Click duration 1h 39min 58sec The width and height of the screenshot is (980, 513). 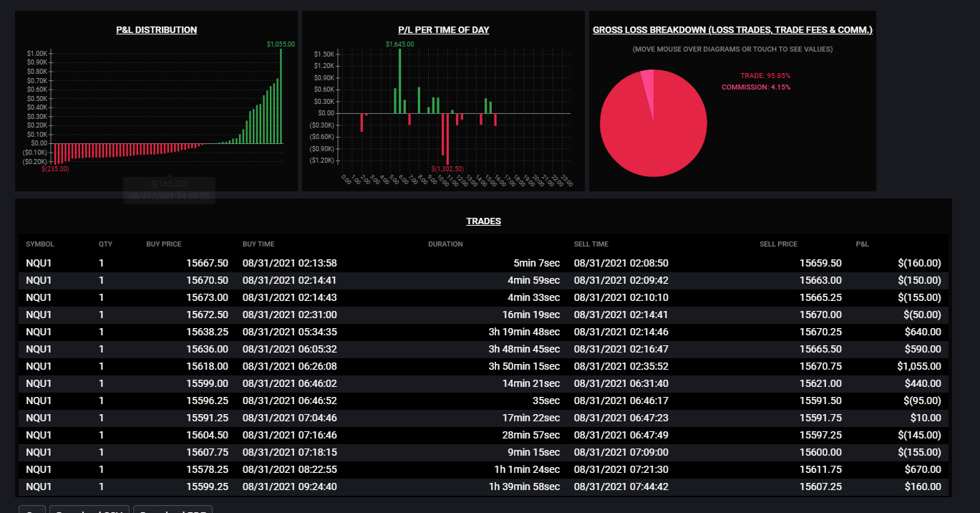click(x=525, y=486)
